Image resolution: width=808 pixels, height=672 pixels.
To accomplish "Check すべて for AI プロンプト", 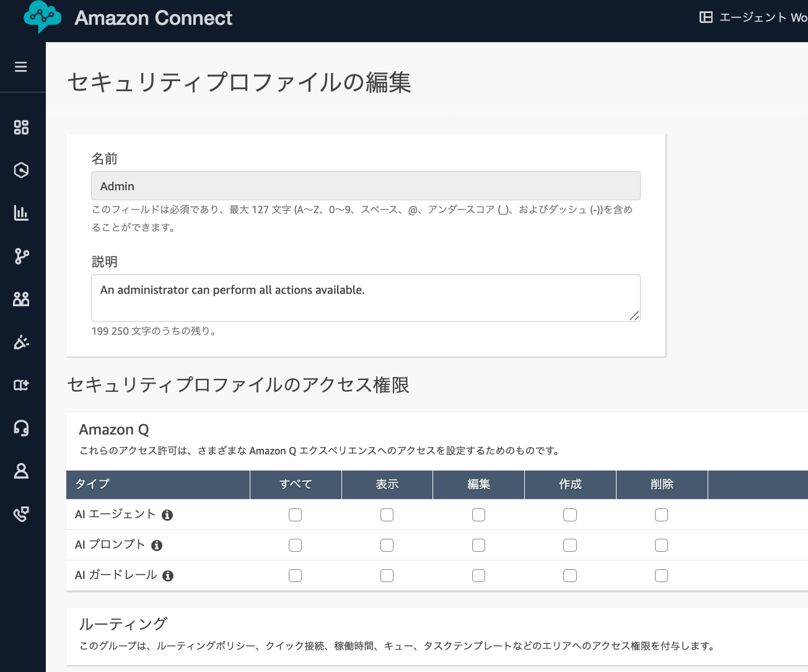I will 296,545.
